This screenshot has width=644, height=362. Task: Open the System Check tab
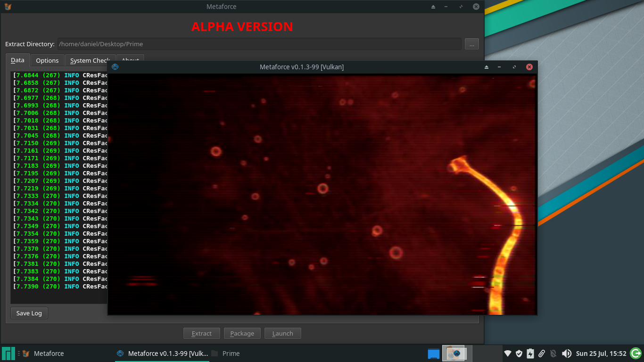[x=90, y=60]
